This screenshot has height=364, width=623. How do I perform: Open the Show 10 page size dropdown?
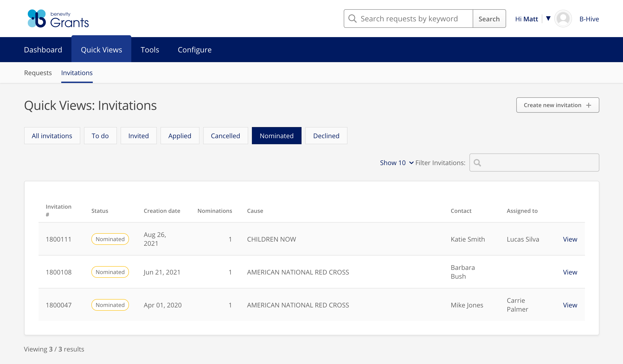point(397,163)
